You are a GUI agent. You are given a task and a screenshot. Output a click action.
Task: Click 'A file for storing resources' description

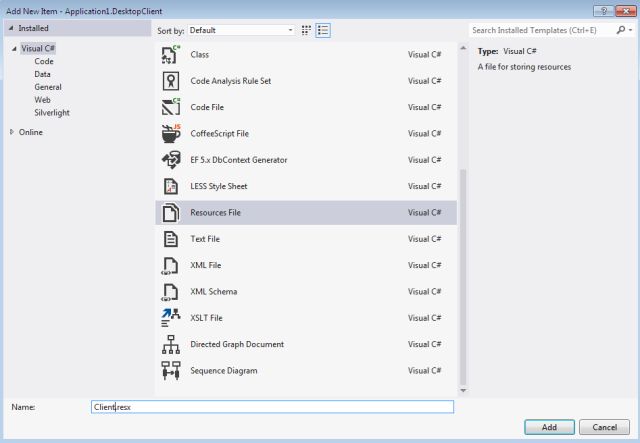524,67
